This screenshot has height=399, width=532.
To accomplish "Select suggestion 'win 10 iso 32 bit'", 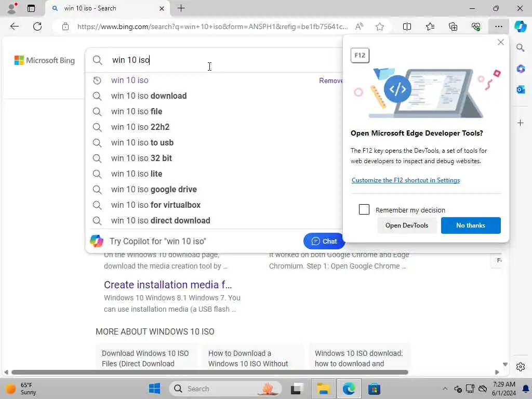I will click(x=214, y=158).
